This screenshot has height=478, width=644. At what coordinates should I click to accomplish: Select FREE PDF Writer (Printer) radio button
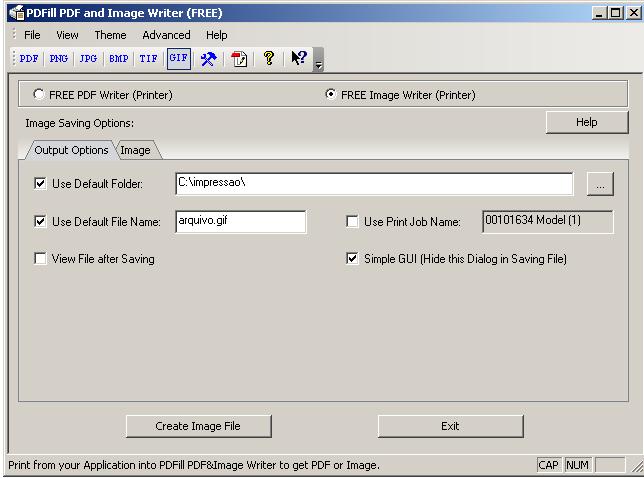[x=39, y=94]
